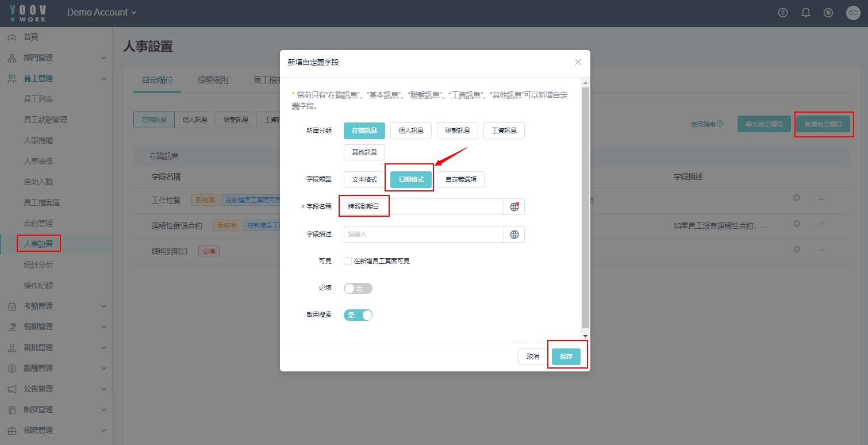The width and height of the screenshot is (868, 445).
Task: Toggle the 必填 switch on
Action: click(x=358, y=289)
